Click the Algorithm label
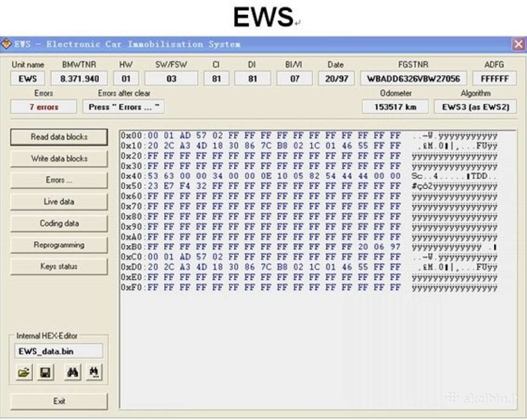Viewport: 527px width, 420px height. tap(476, 93)
